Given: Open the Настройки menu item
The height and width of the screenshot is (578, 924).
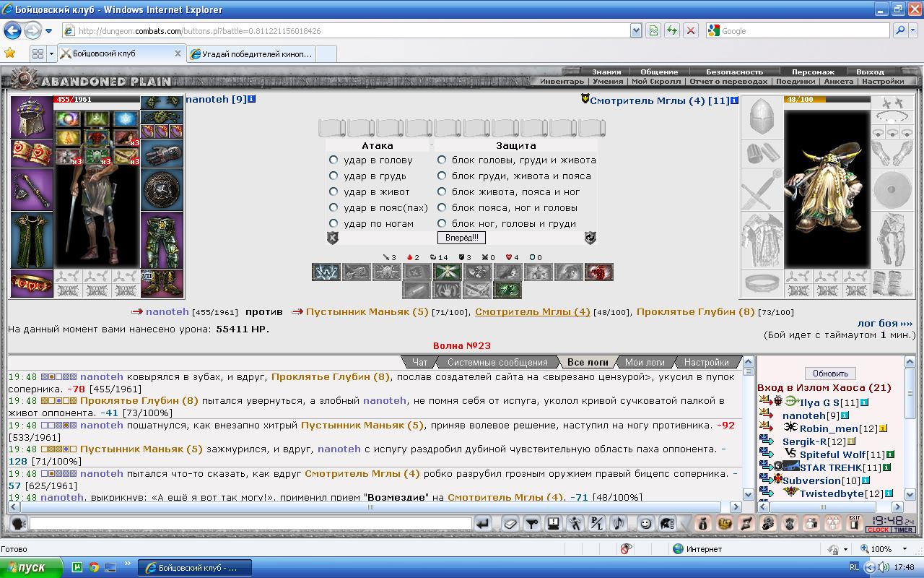Looking at the screenshot, I should click(x=882, y=82).
